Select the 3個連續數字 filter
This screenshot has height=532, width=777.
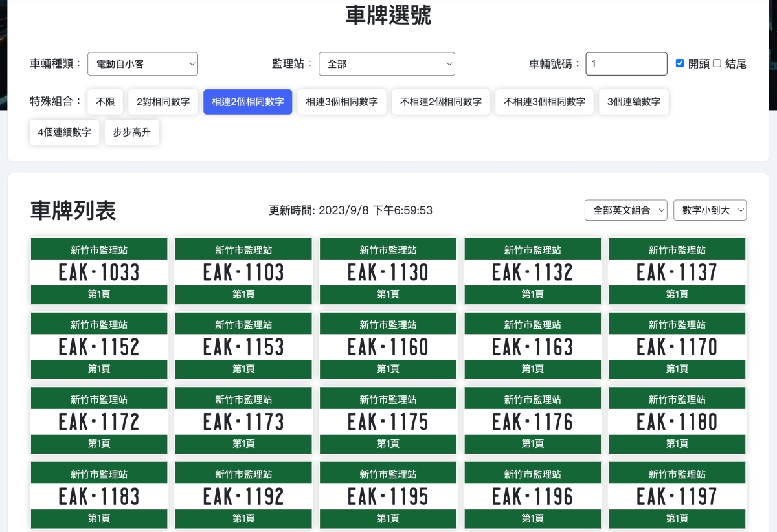coord(633,102)
